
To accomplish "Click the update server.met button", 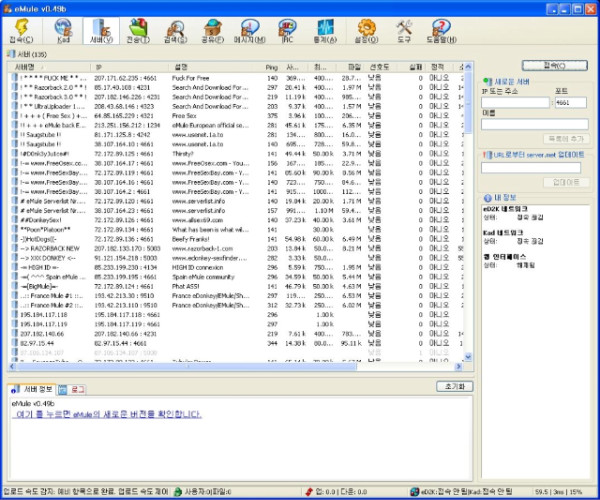I will click(x=566, y=182).
